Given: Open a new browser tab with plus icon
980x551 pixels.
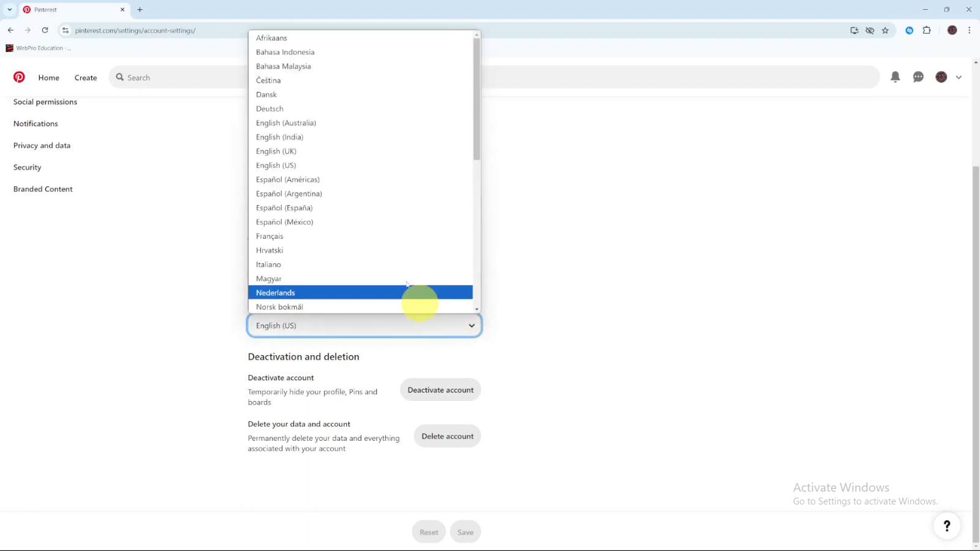Looking at the screenshot, I should point(140,9).
